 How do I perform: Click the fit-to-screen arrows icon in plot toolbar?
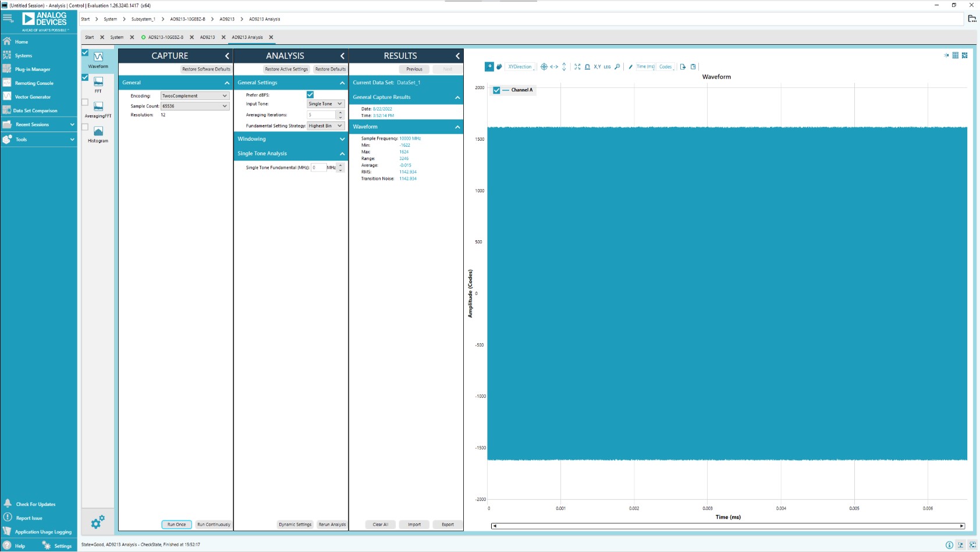[x=577, y=67]
